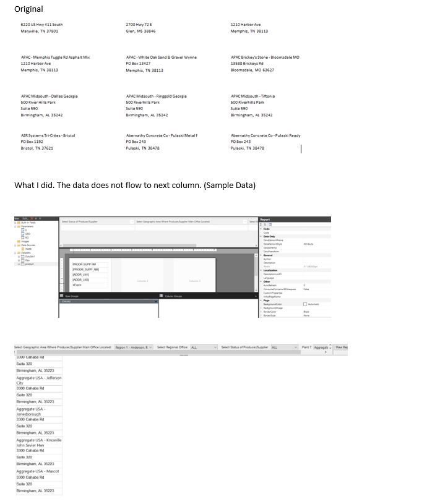Click the BackgroundColor Automatic swatch

click(305, 304)
